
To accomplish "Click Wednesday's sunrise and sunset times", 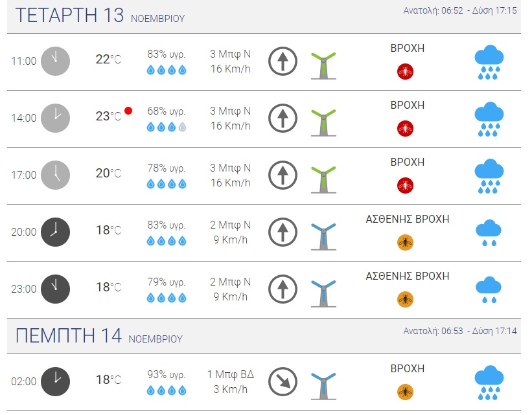I will [x=460, y=11].
